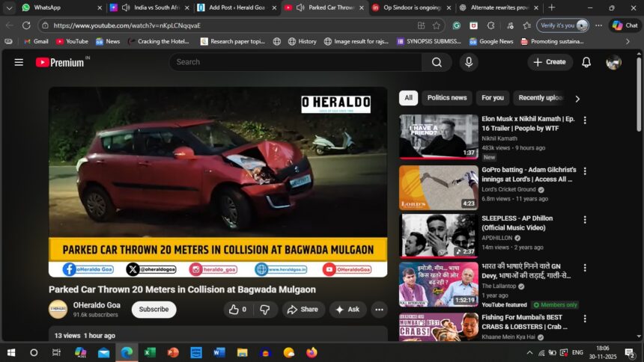The image size is (644, 362).
Task: Dislike the video with thumbs down
Action: (265, 310)
